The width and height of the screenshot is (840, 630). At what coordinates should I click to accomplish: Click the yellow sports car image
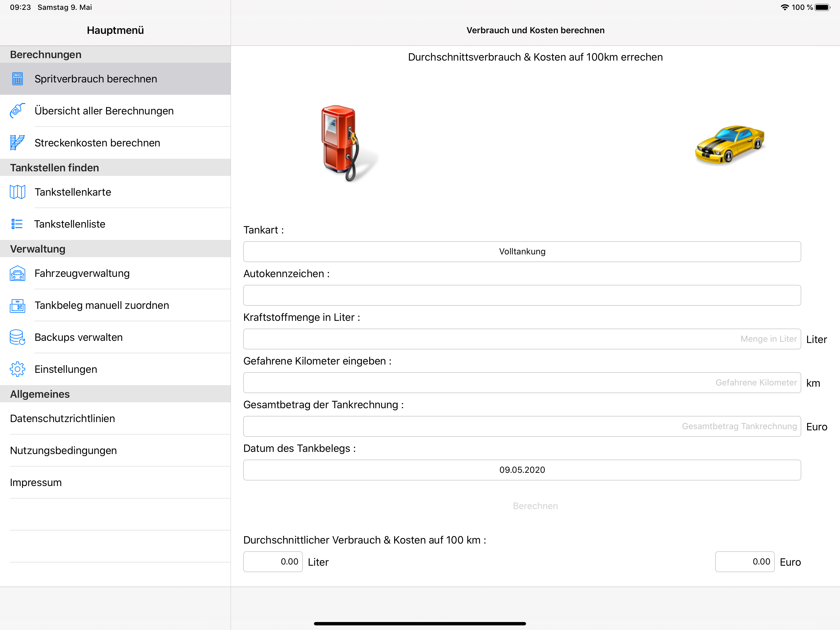coord(730,145)
